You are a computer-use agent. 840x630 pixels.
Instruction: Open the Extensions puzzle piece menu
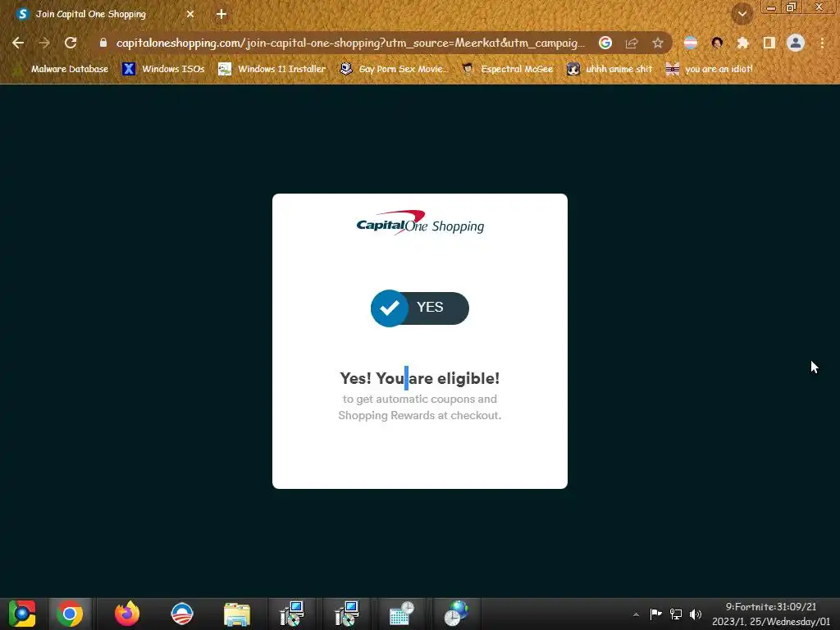click(743, 43)
